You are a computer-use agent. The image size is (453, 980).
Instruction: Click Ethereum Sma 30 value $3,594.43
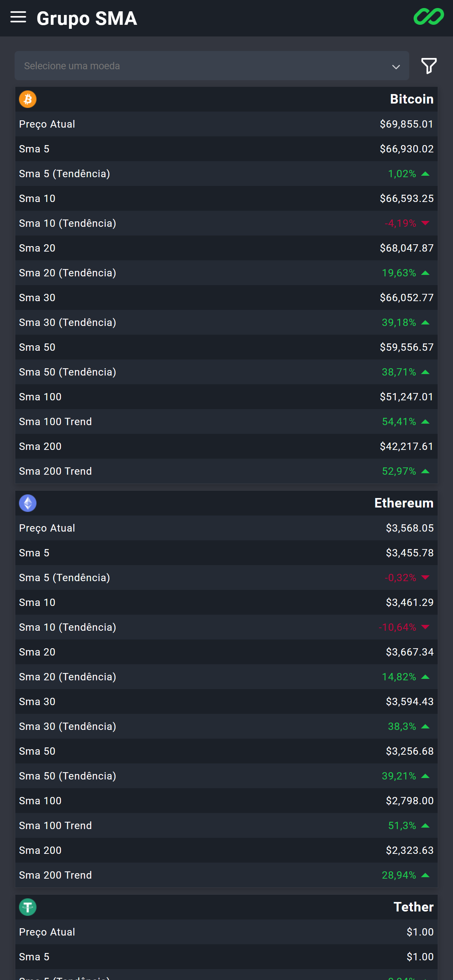pyautogui.click(x=410, y=702)
